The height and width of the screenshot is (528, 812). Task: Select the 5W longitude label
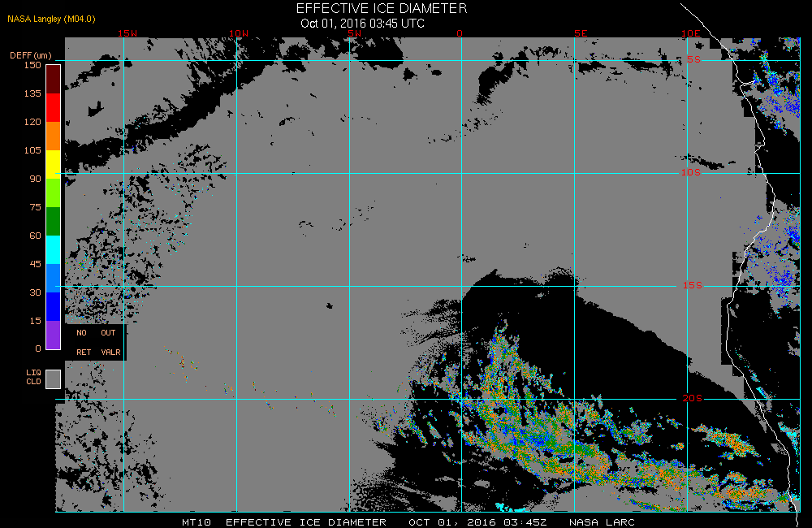[x=355, y=33]
